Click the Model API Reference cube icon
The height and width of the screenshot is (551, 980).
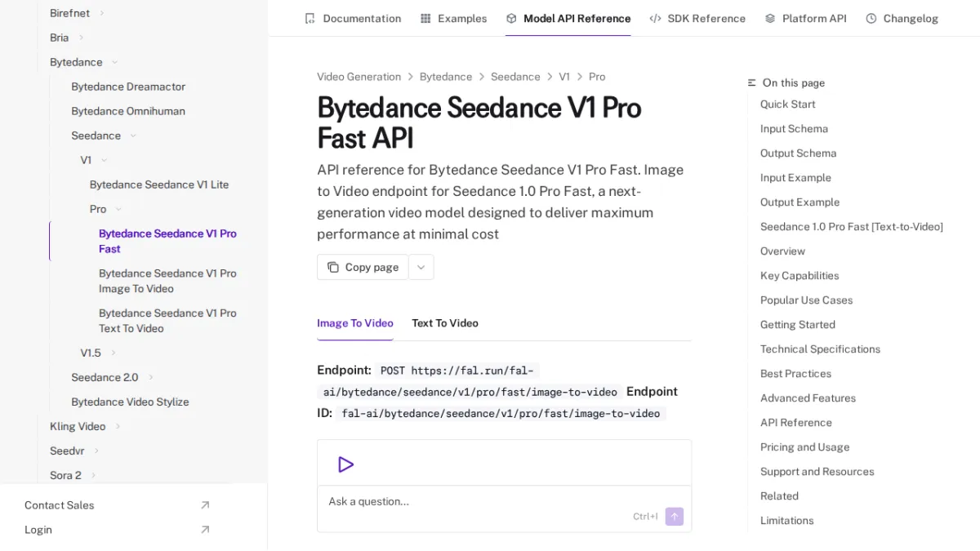point(511,18)
